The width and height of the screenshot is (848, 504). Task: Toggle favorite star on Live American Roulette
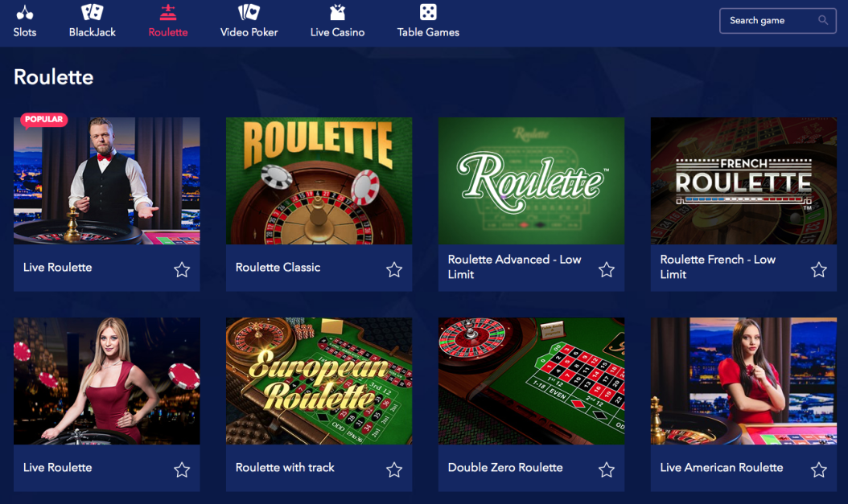(819, 469)
